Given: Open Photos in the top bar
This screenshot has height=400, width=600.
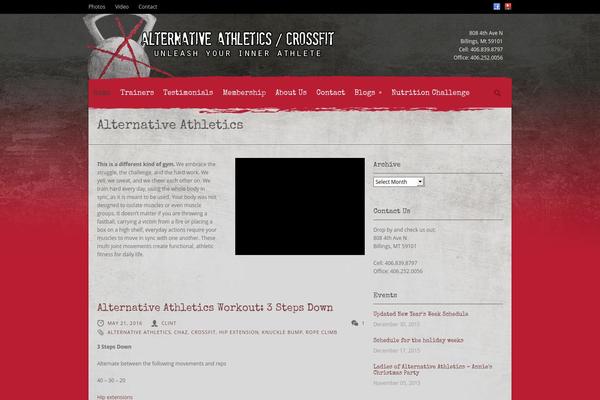Looking at the screenshot, I should pos(97,7).
